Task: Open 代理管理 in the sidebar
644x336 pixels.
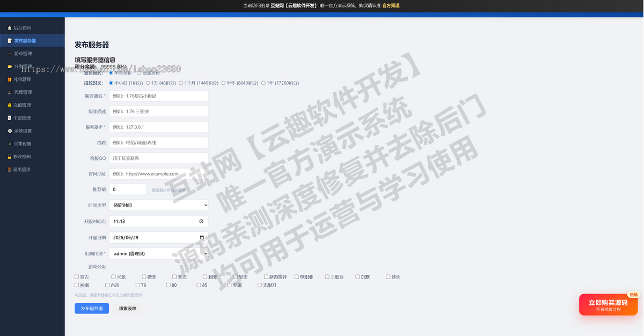Action: coord(32,92)
